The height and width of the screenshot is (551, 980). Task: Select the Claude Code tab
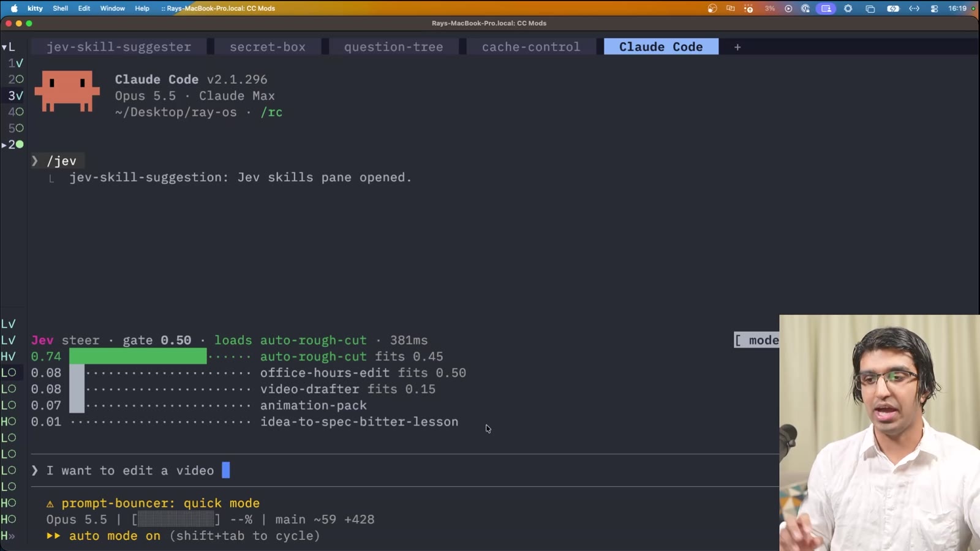[661, 47]
